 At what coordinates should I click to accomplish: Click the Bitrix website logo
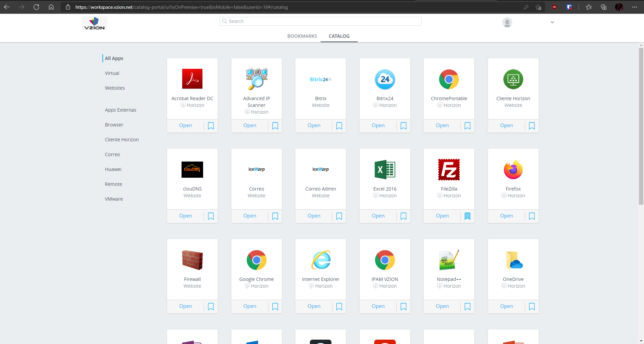321,79
